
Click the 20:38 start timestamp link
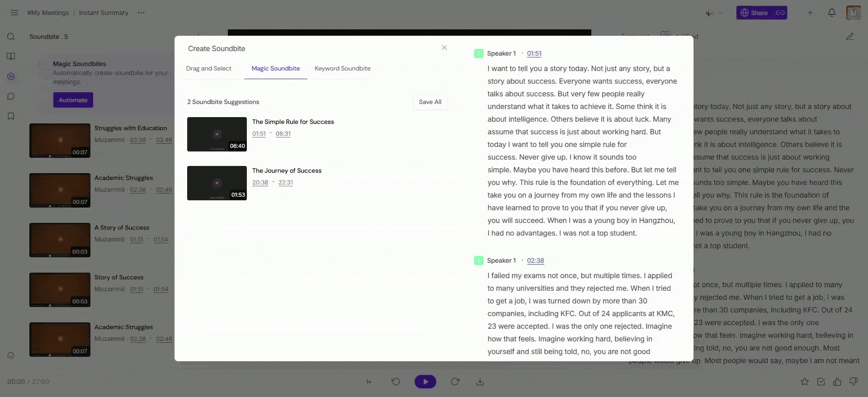[260, 182]
